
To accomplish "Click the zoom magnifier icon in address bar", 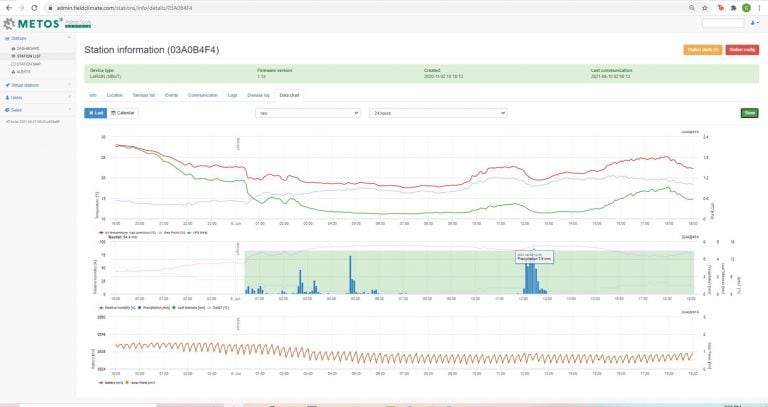I will tap(691, 7).
